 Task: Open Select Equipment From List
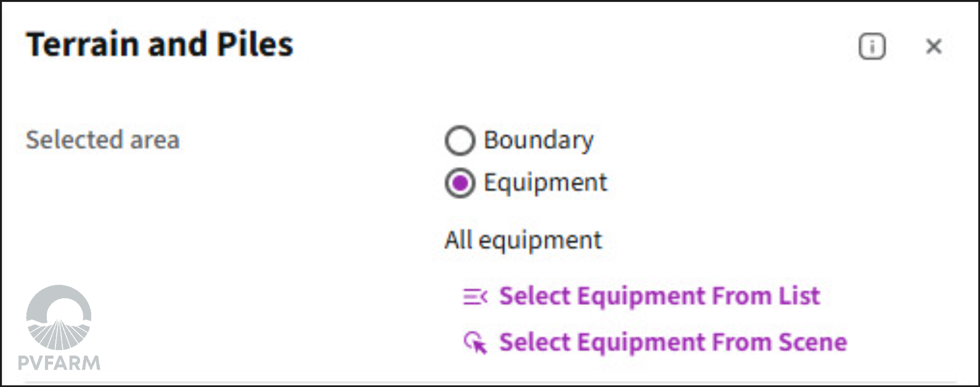click(659, 296)
